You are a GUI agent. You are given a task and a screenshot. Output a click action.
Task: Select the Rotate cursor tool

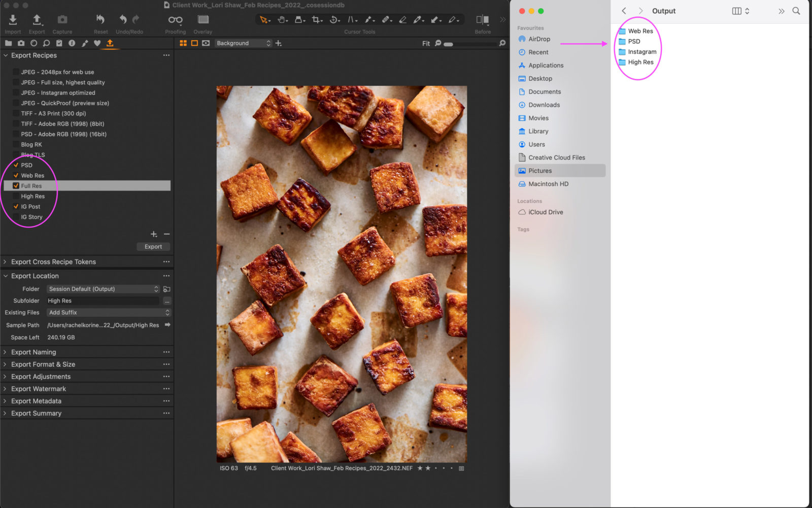(334, 19)
